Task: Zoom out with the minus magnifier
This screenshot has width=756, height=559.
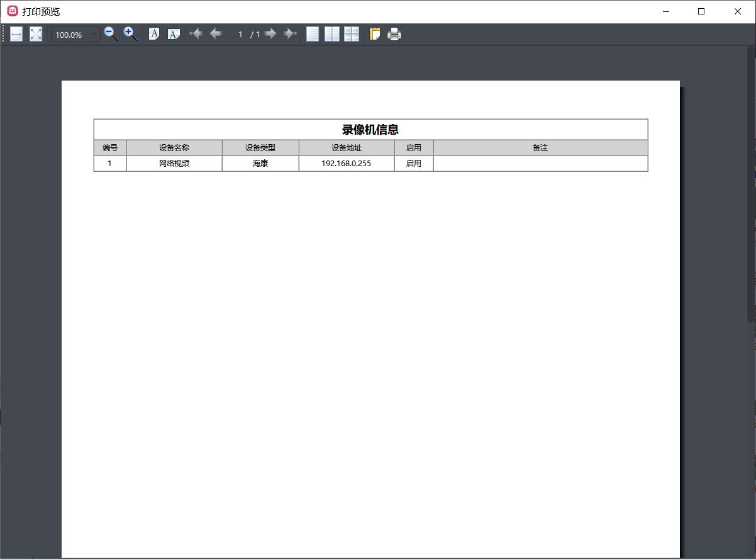Action: [x=111, y=34]
